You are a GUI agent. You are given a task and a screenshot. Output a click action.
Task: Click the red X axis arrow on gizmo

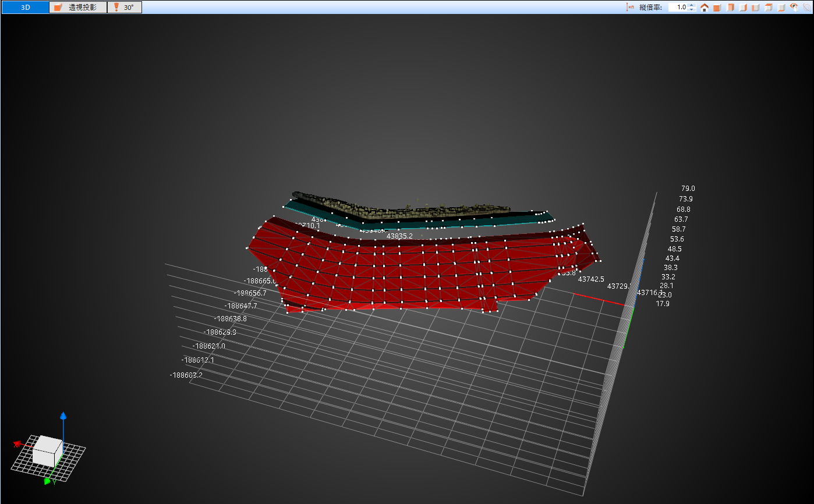[17, 444]
